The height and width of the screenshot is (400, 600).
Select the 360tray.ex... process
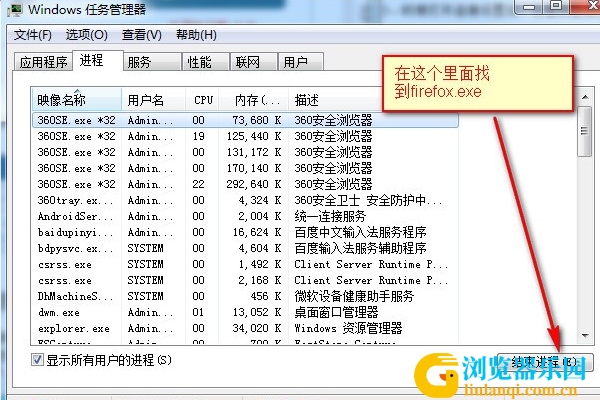(x=245, y=201)
